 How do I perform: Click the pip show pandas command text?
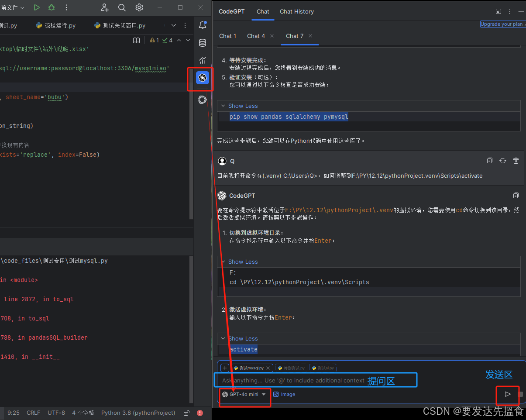coord(289,117)
